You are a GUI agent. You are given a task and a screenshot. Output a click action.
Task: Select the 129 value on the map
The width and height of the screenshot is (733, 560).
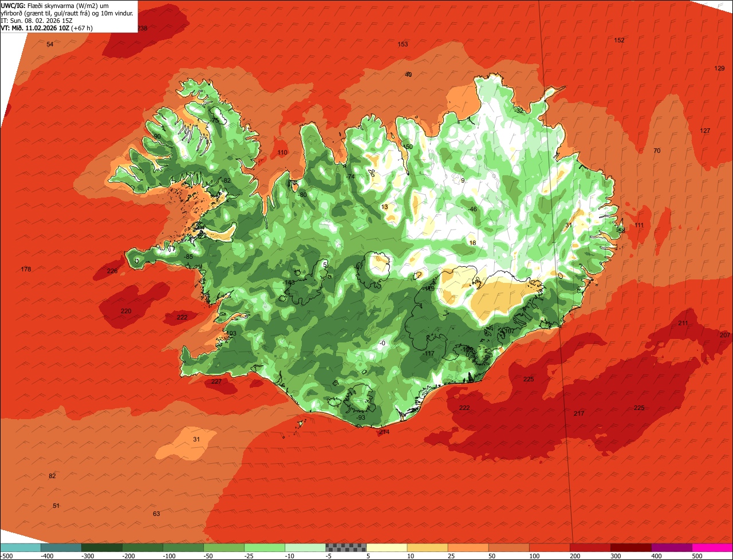tap(719, 68)
